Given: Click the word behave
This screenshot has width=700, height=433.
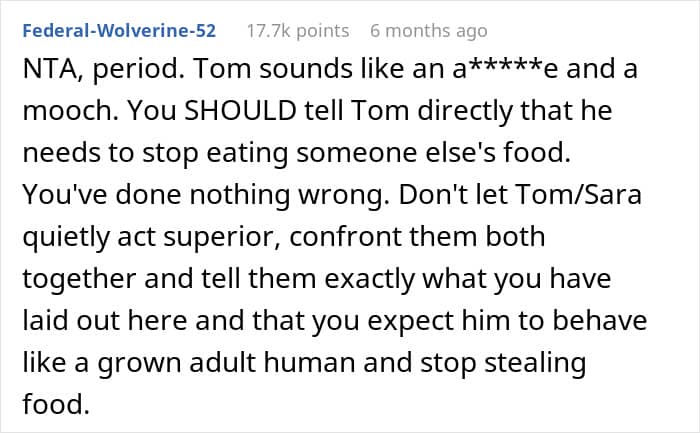Looking at the screenshot, I should click(x=600, y=320).
